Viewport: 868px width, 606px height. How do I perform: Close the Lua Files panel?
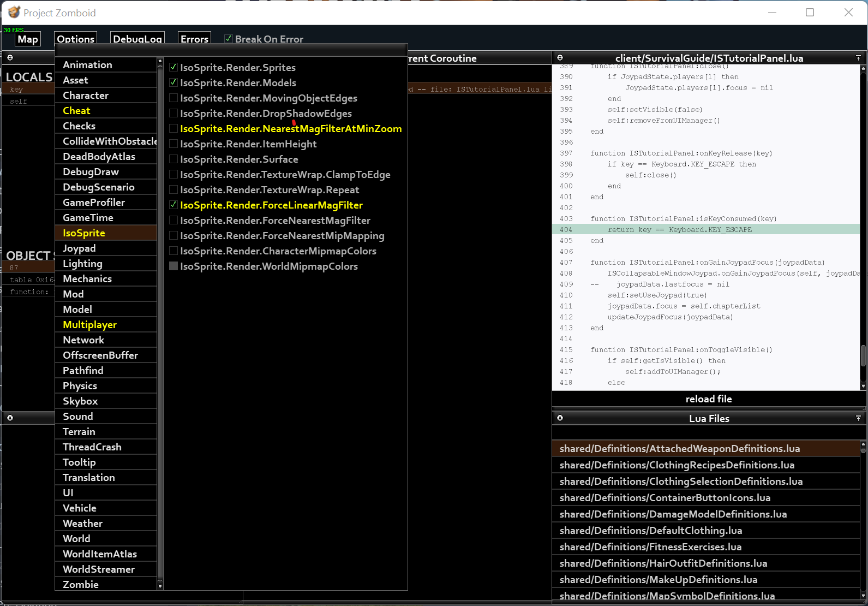(x=560, y=418)
